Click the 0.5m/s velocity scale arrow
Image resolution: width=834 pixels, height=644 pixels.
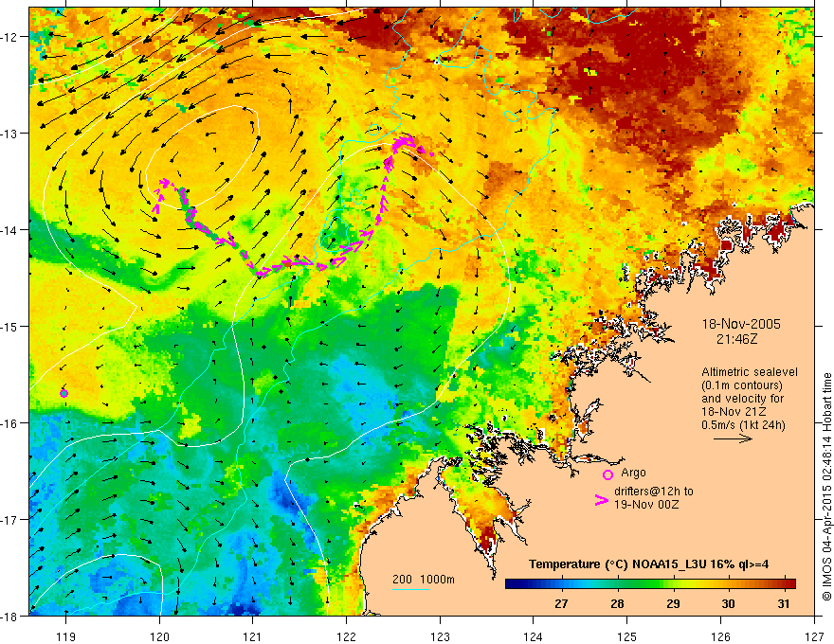tap(733, 438)
